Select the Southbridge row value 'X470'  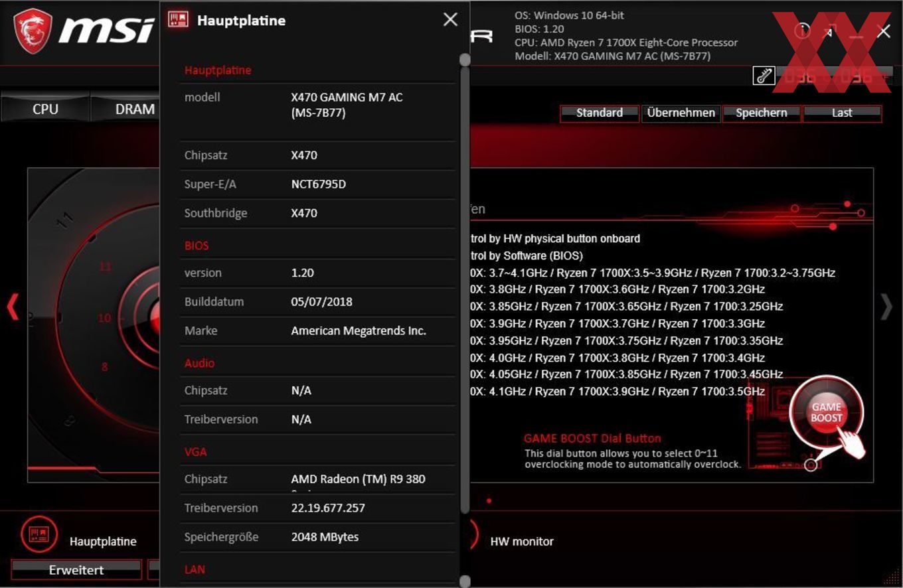coord(304,214)
